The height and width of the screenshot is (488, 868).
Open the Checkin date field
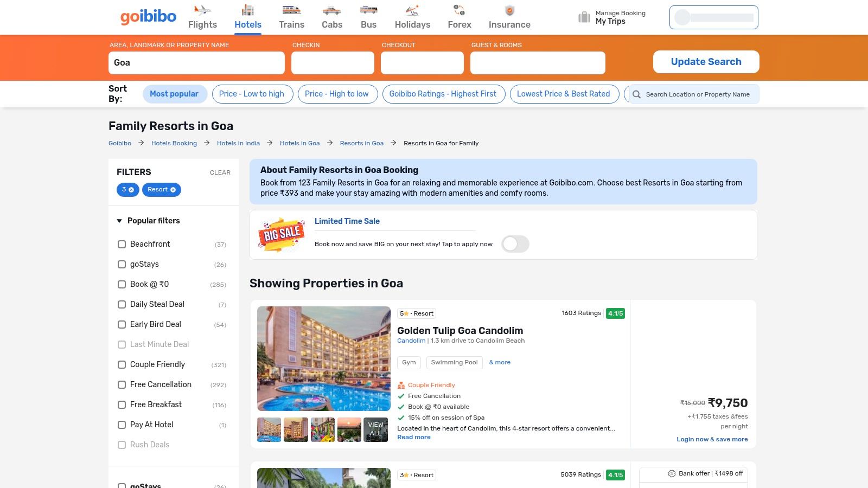[x=333, y=63]
